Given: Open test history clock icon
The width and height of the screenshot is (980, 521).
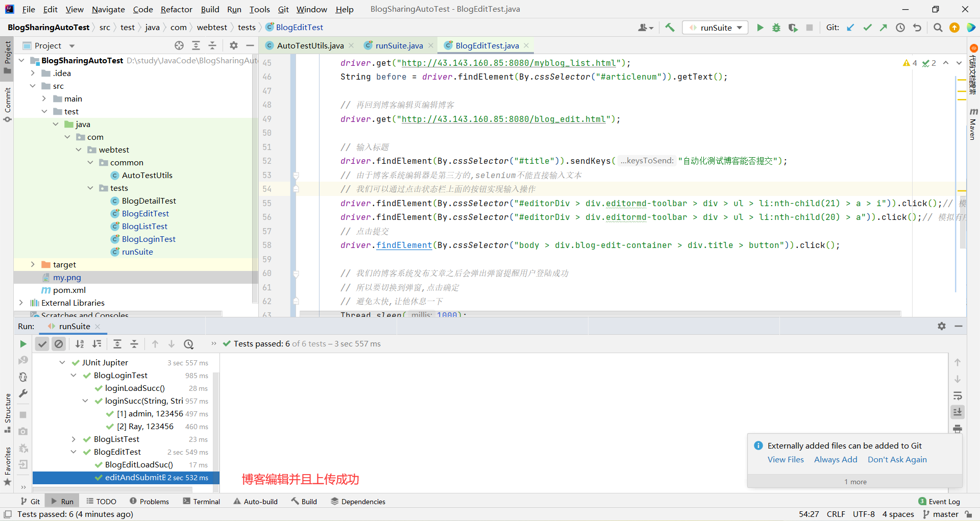Looking at the screenshot, I should [189, 344].
